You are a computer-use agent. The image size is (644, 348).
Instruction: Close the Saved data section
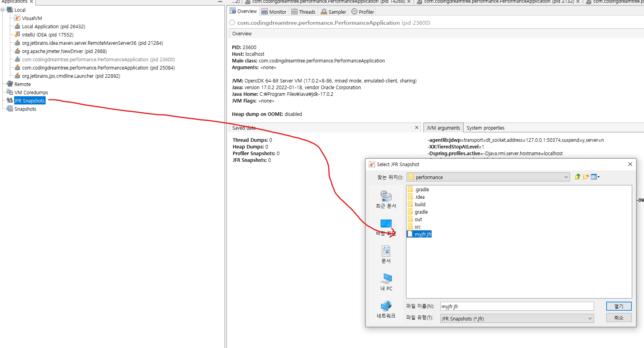[x=417, y=128]
